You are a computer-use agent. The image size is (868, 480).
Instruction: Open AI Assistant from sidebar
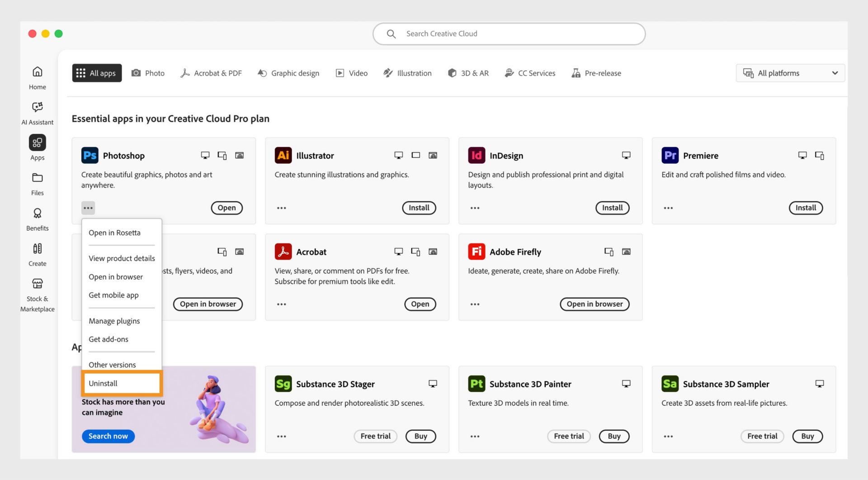click(x=37, y=113)
